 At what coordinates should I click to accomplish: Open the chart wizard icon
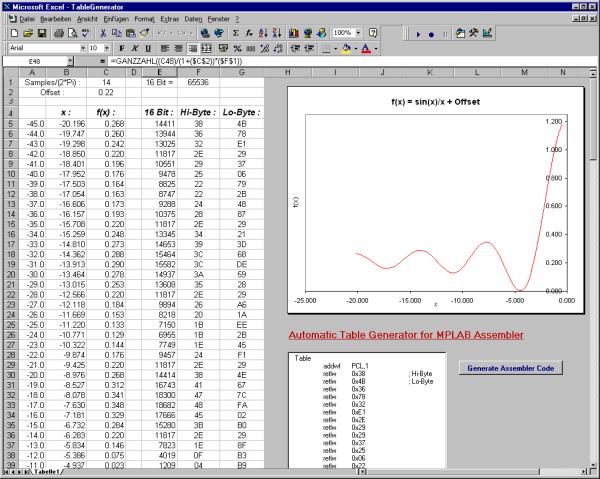tap(296, 33)
